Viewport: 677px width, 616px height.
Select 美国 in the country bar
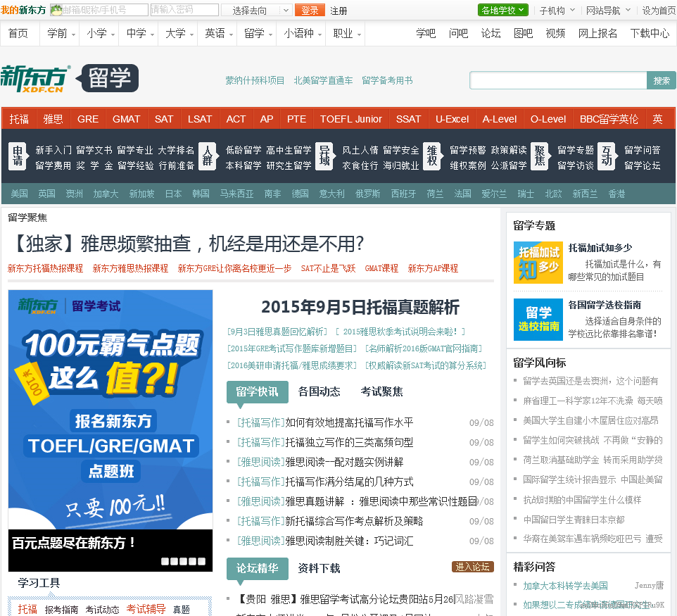point(19,194)
